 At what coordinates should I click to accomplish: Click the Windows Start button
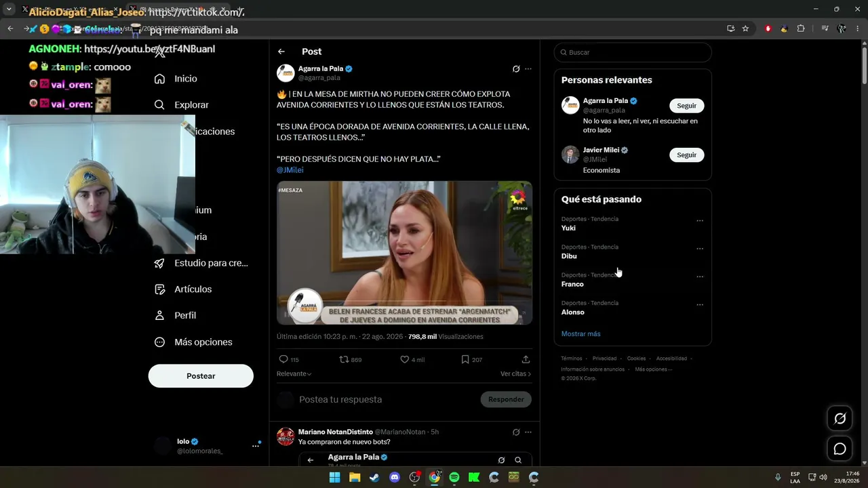(334, 477)
